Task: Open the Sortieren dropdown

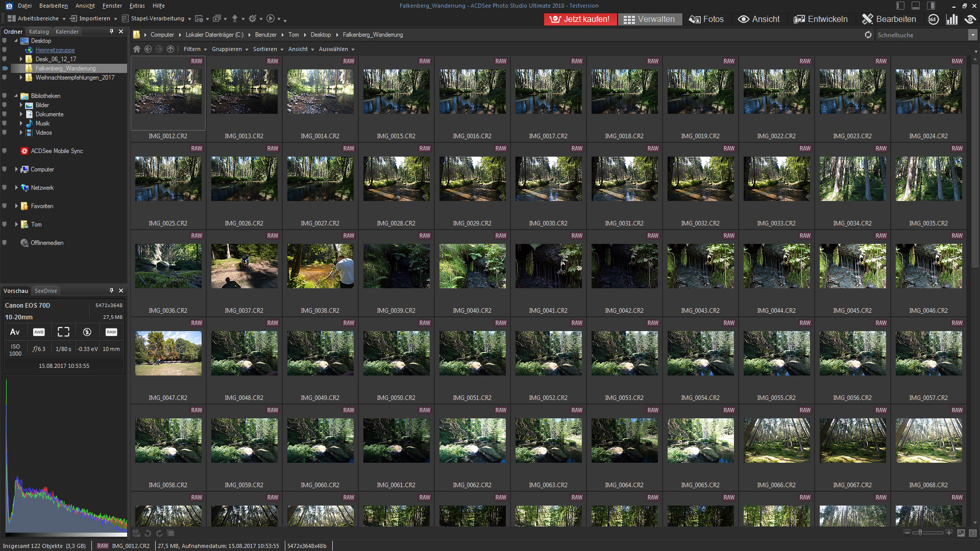Action: [x=268, y=49]
